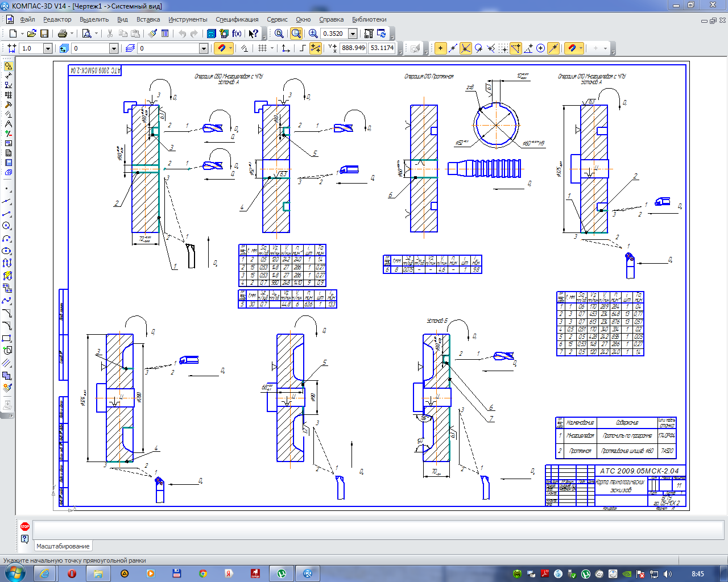Activate the What's This help cursor icon
Viewport: 728px width, 582px height.
[x=254, y=34]
